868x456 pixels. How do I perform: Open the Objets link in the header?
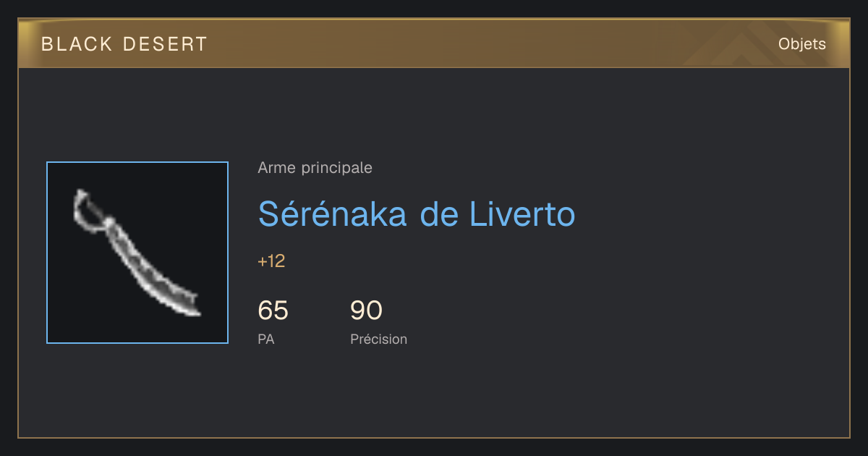click(x=801, y=44)
